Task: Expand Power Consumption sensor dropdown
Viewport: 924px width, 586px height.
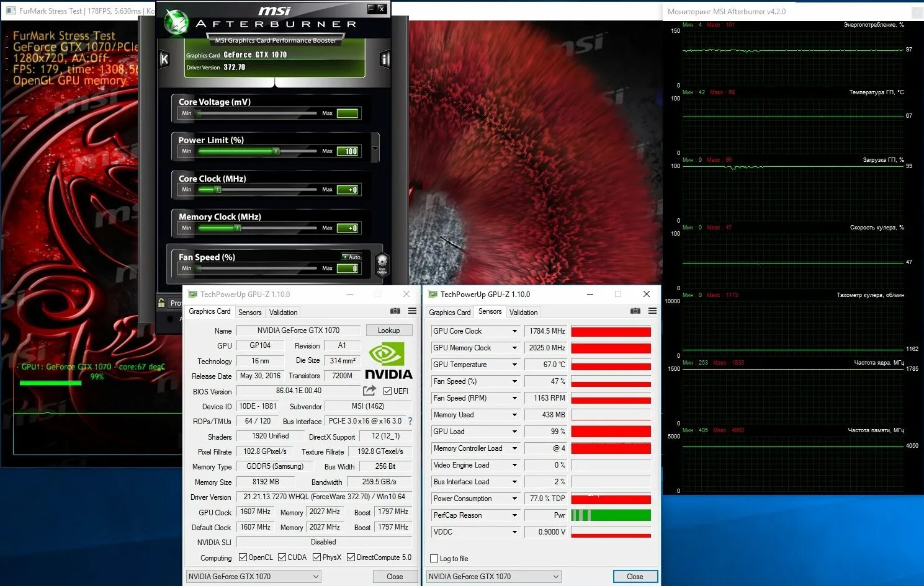Action: (x=514, y=499)
